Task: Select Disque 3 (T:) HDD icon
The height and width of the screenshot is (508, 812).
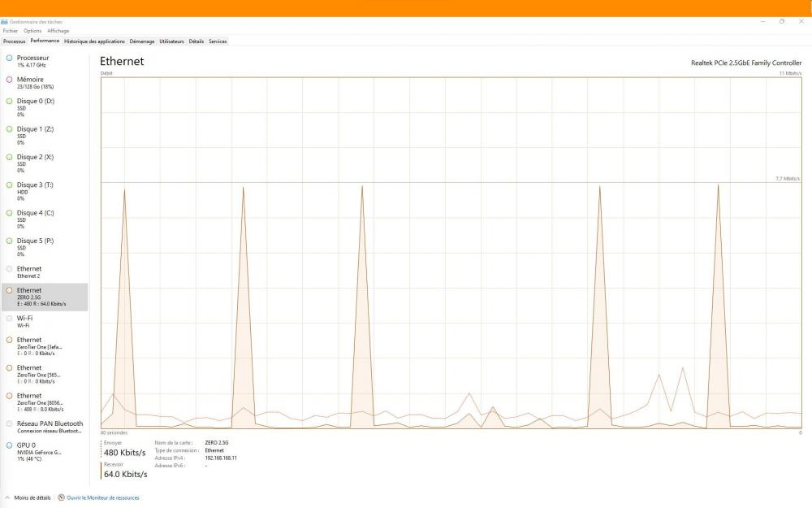Action: pos(9,185)
